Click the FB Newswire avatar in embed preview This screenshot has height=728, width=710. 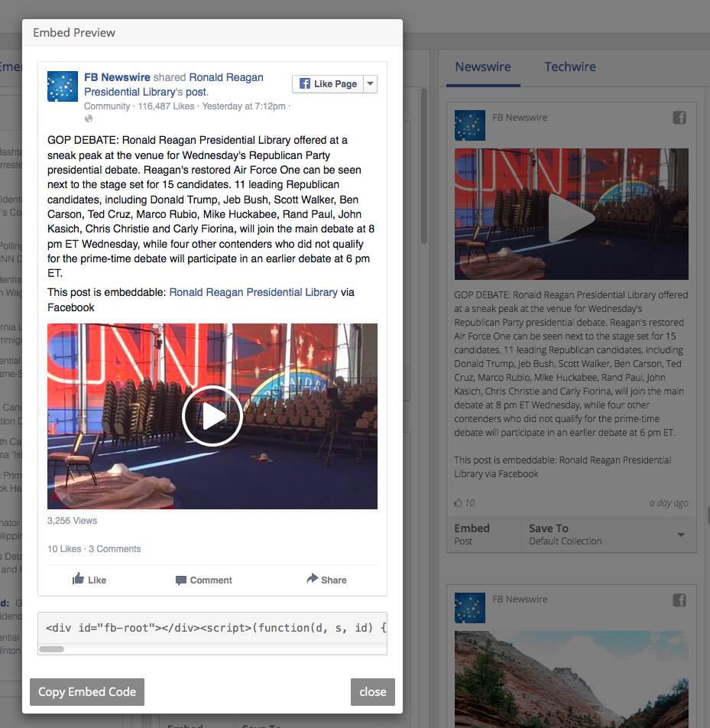tap(63, 86)
